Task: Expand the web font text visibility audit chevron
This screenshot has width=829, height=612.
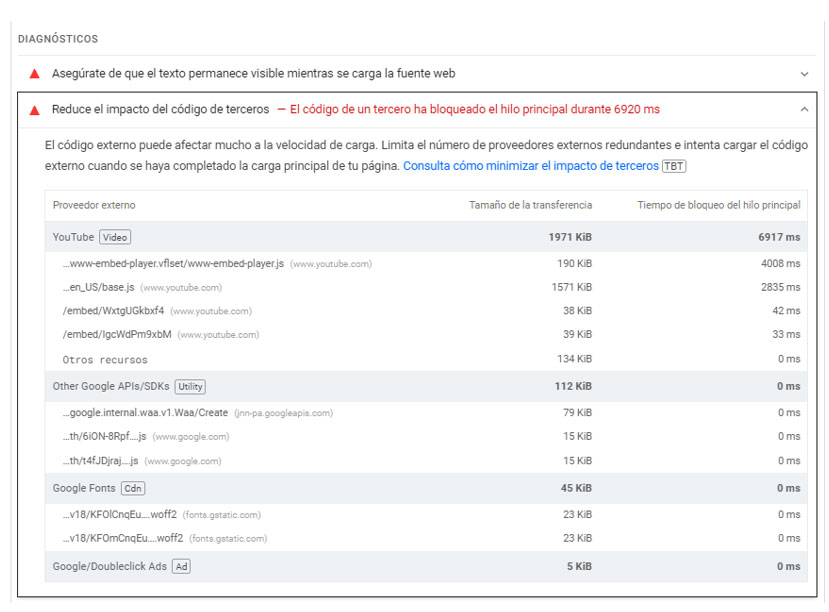Action: tap(804, 74)
